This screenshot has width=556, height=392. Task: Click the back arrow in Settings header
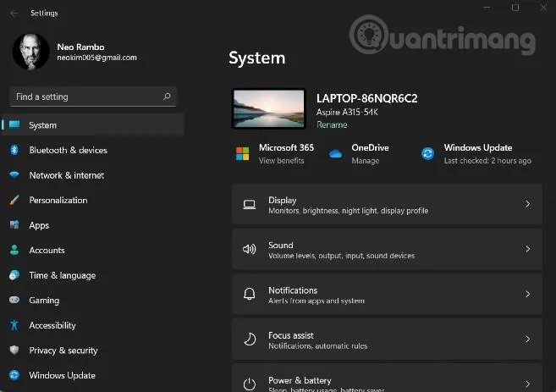pos(14,14)
